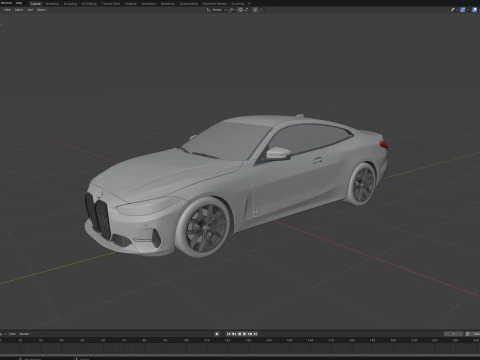This screenshot has height=360, width=480.
Task: Jump to next keyframe
Action: click(250, 334)
